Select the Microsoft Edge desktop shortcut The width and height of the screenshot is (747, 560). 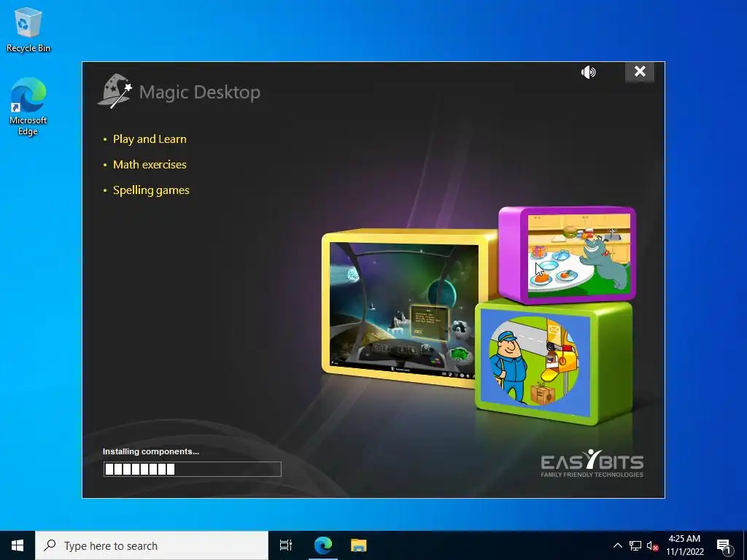pos(28,106)
